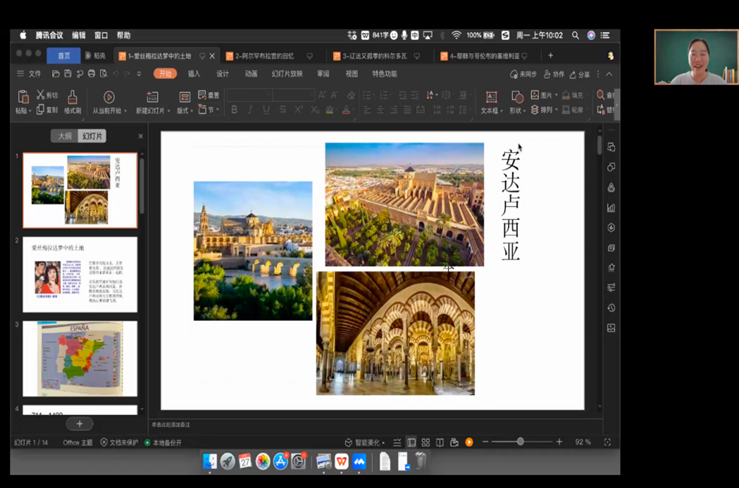The height and width of the screenshot is (488, 739).
Task: Switch panel to Outline (大纲) view
Action: click(65, 136)
